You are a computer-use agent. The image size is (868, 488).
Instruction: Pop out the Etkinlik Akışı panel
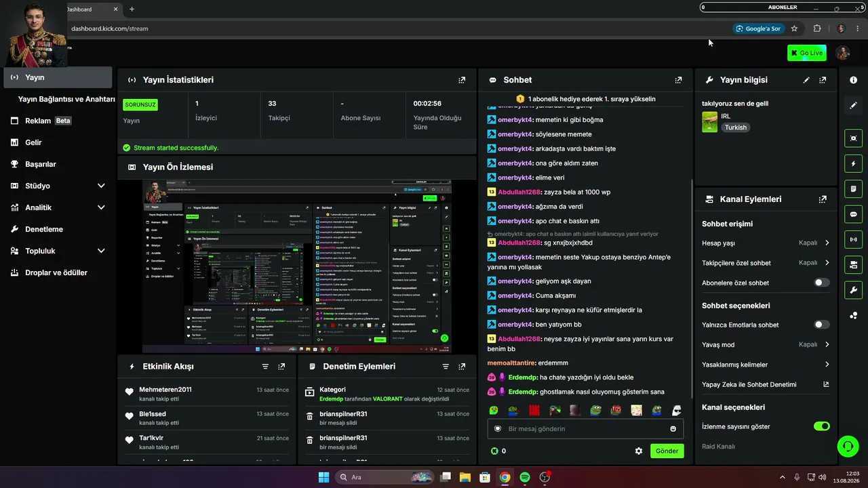click(x=281, y=366)
